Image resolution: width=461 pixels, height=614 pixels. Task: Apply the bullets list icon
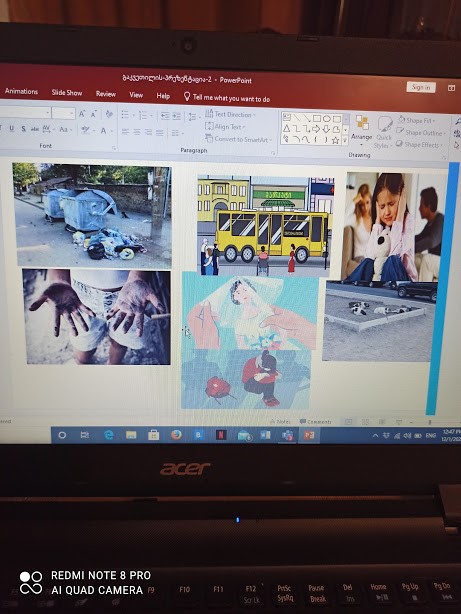[x=125, y=115]
